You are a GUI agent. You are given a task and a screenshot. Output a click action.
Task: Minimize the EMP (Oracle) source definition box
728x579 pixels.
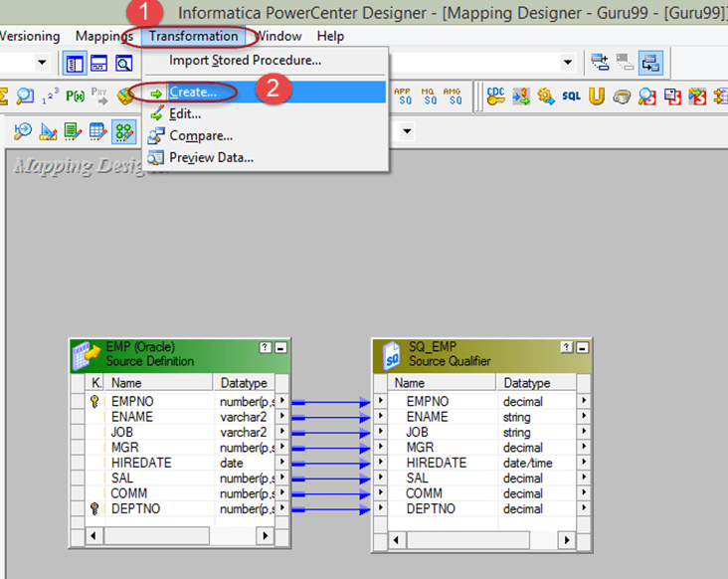(280, 348)
